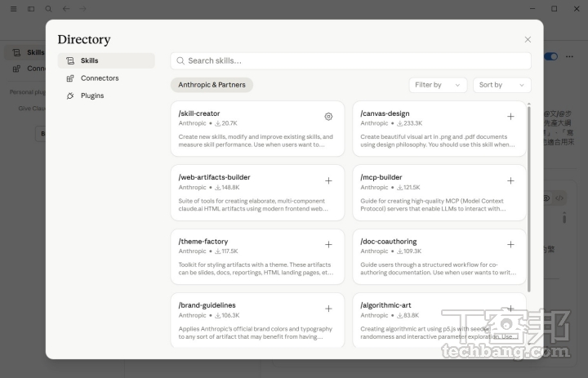Click the Directory heading

point(84,39)
